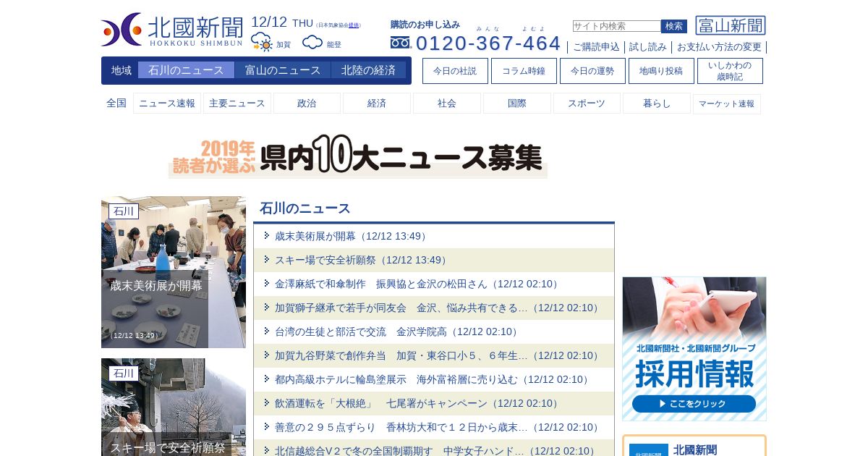Open ニュース速報 menu item
The height and width of the screenshot is (456, 868).
(x=167, y=104)
